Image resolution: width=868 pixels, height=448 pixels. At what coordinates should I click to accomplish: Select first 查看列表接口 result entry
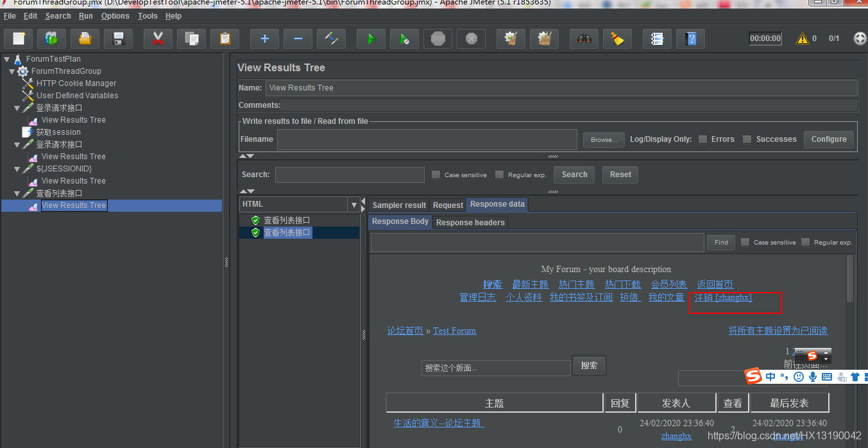(x=287, y=220)
